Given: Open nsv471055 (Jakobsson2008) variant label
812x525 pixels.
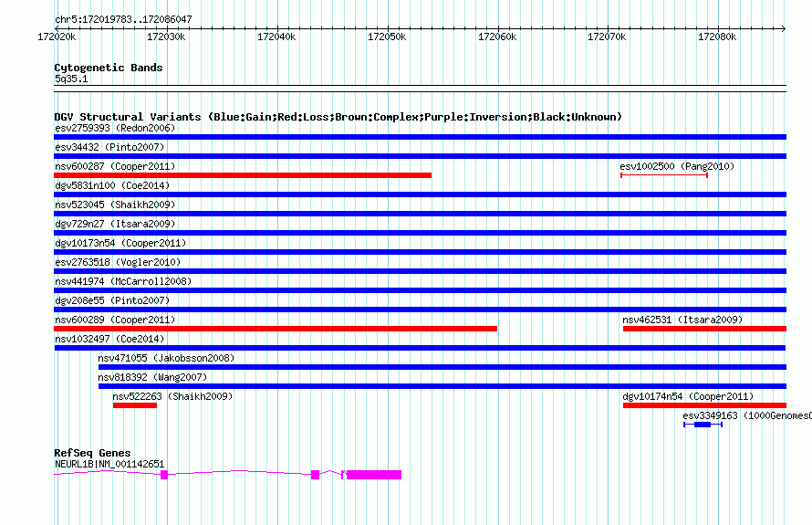Looking at the screenshot, I should click(166, 358).
